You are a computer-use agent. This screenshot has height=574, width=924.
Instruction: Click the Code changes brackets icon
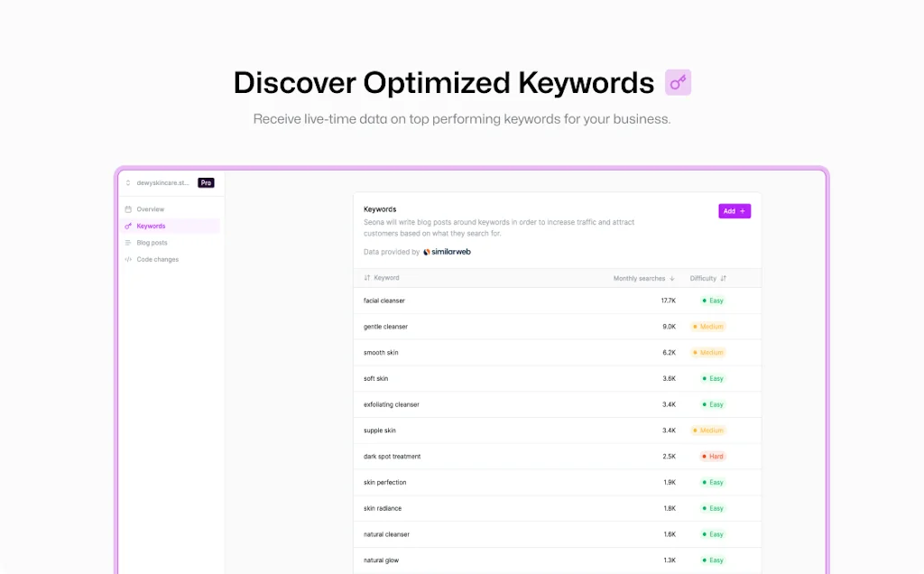(128, 259)
